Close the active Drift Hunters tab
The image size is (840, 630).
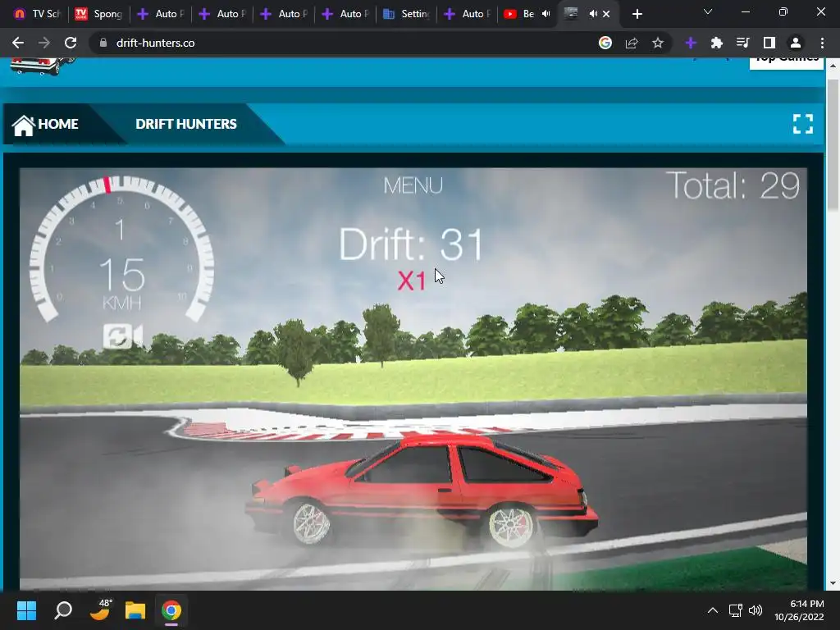point(606,14)
